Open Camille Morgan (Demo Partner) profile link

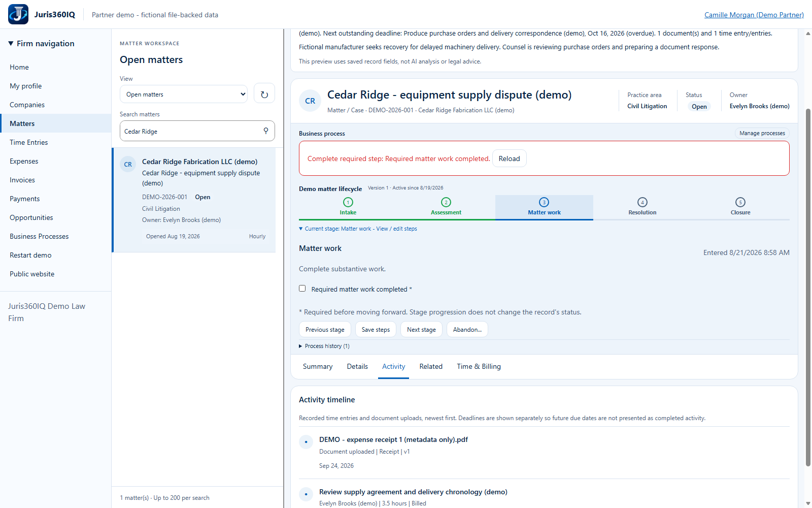coord(754,15)
